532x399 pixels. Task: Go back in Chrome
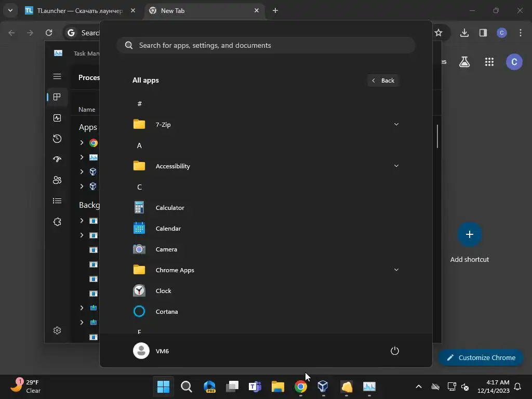pyautogui.click(x=11, y=33)
